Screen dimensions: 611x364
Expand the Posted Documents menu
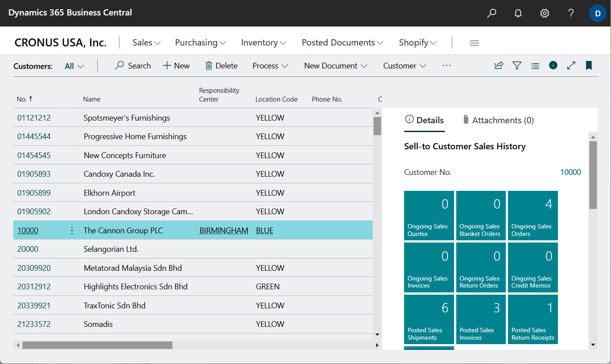(343, 43)
